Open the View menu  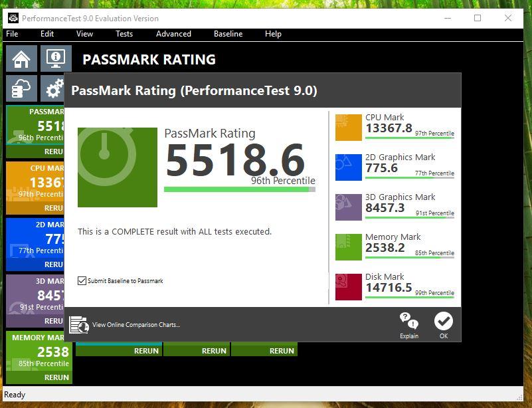tap(84, 34)
